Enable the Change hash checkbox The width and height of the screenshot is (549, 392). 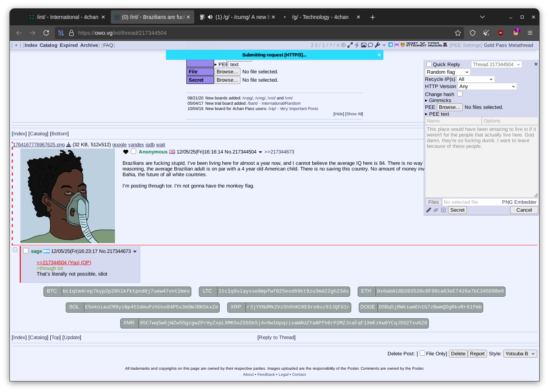pos(460,94)
